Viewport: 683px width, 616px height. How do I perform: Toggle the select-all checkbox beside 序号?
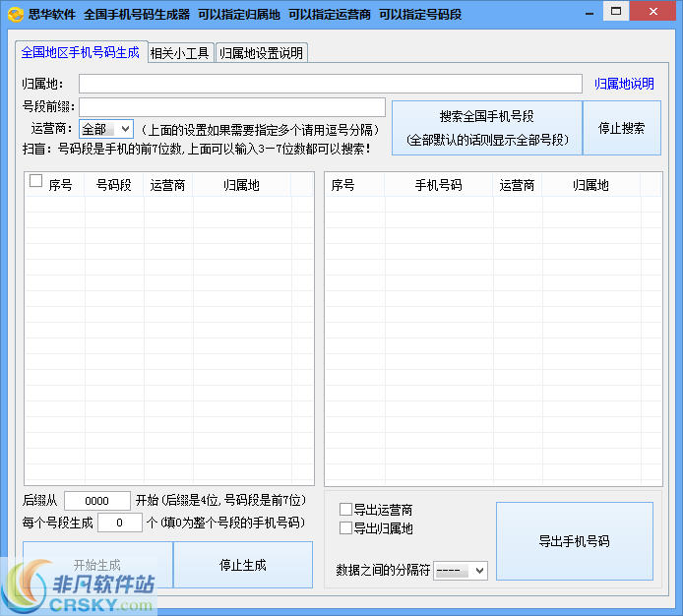35,180
